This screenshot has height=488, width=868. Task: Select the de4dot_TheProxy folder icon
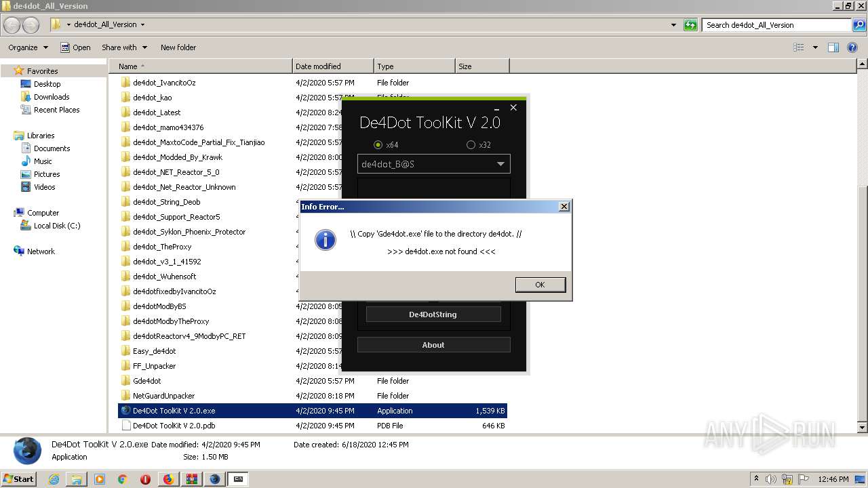[125, 247]
